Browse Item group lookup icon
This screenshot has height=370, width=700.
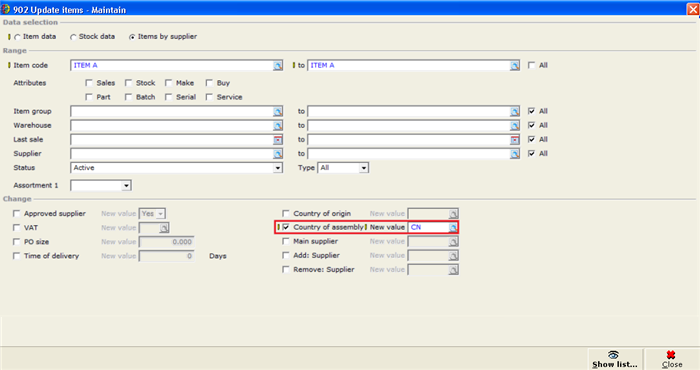click(x=278, y=112)
